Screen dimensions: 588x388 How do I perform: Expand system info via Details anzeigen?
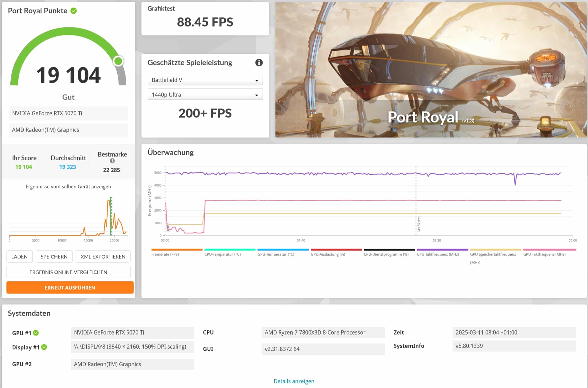pos(294,381)
